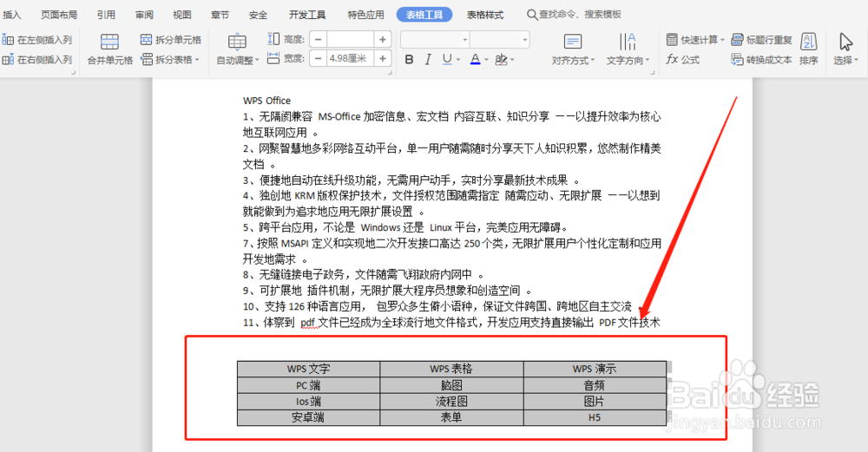Click the search commands (查找命令) box
The image size is (868, 452).
(x=574, y=15)
